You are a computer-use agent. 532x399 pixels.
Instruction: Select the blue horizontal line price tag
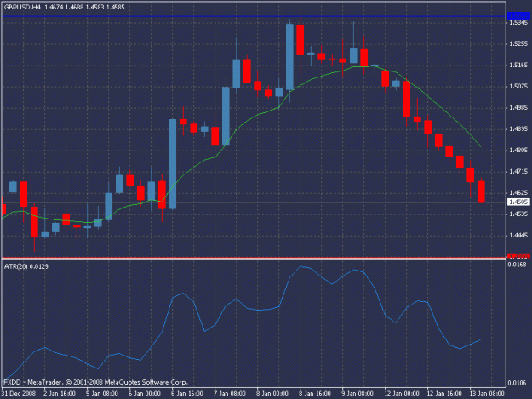(x=518, y=15)
